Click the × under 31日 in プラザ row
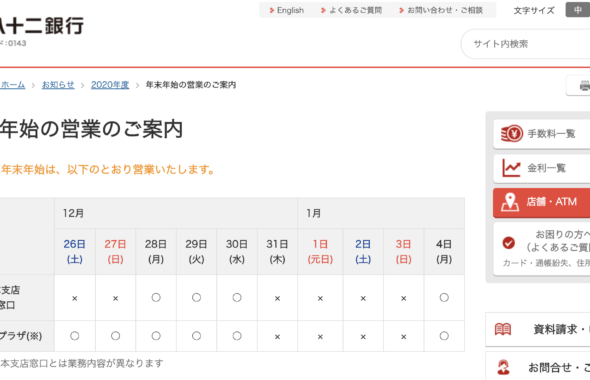The width and height of the screenshot is (590, 380). click(x=277, y=337)
